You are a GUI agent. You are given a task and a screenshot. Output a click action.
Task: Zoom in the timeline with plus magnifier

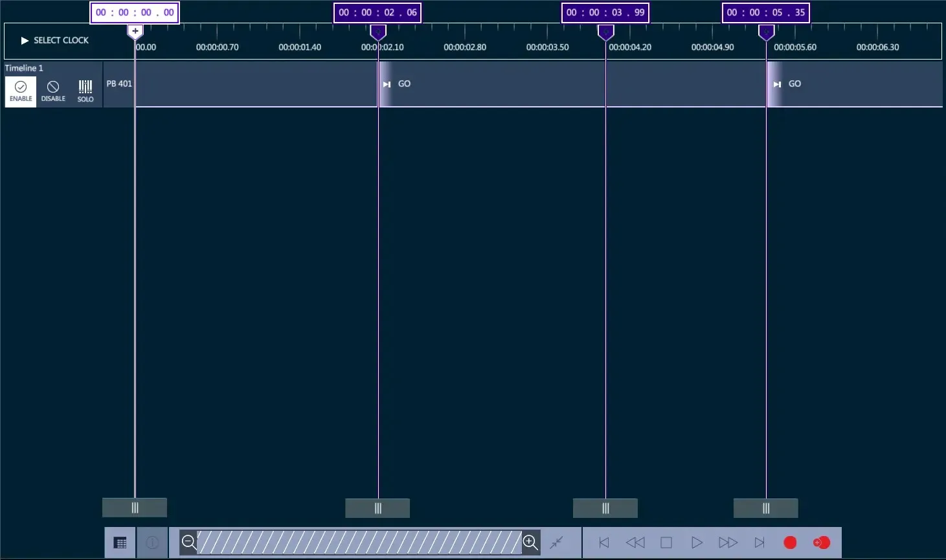click(530, 542)
